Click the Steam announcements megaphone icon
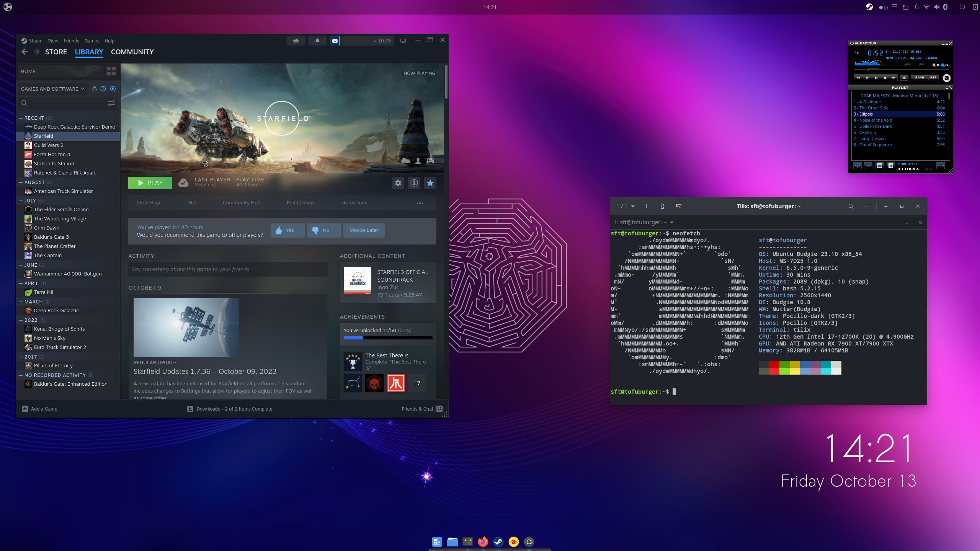This screenshot has width=980, height=551. tap(296, 41)
